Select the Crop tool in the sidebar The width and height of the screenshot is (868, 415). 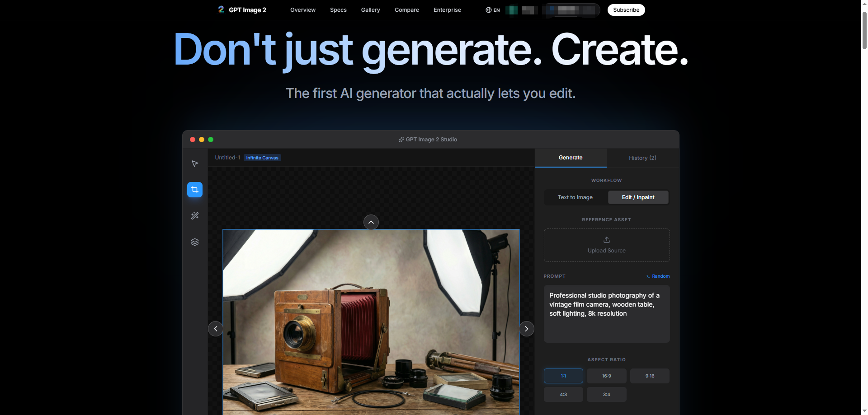[x=194, y=190]
